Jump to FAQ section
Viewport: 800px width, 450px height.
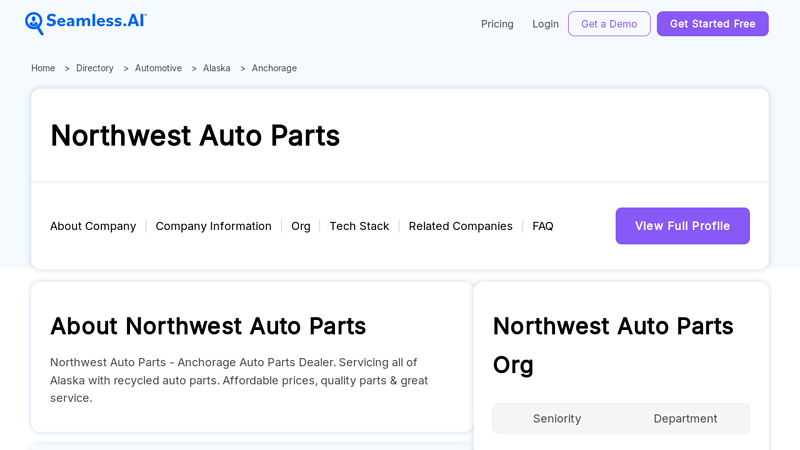(x=543, y=226)
